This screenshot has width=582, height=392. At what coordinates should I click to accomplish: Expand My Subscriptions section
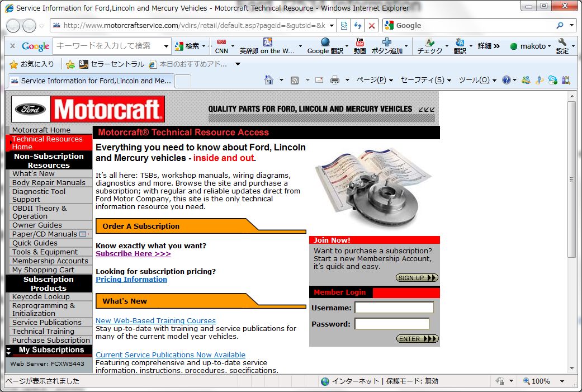(49, 350)
